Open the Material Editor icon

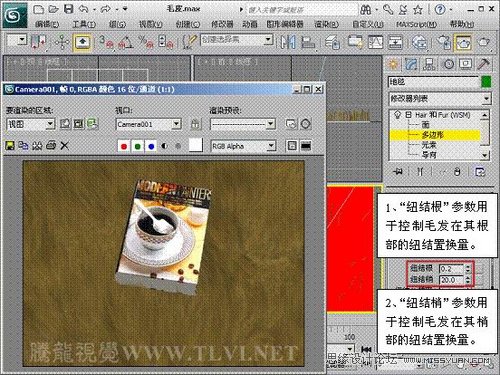[419, 42]
